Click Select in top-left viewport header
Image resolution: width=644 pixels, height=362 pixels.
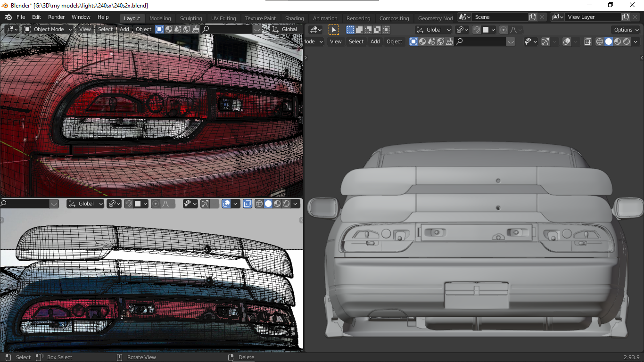(105, 29)
